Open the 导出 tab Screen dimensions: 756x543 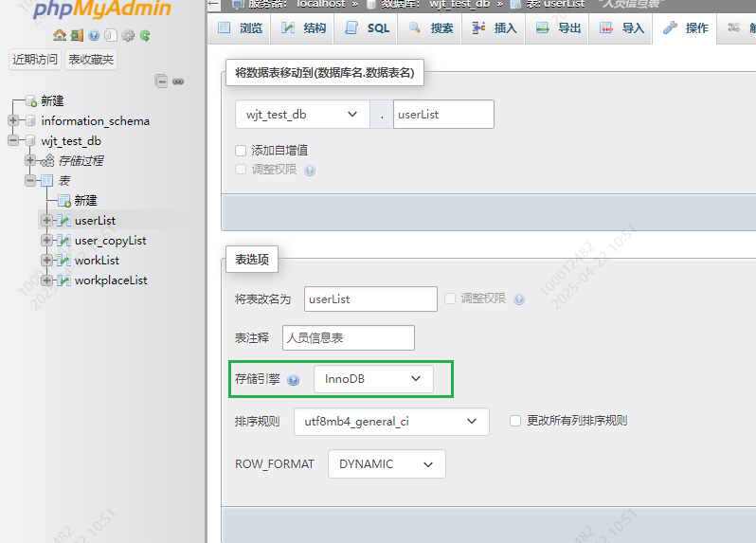tap(557, 28)
